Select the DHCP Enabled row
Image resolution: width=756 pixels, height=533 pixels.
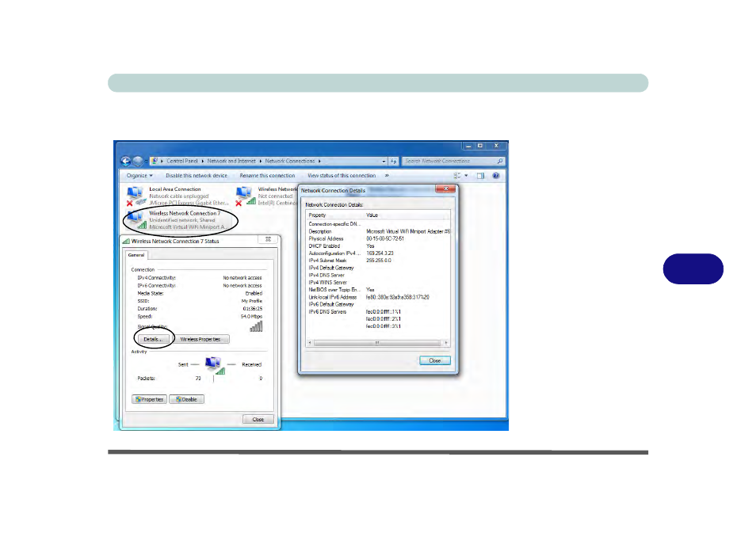tap(379, 246)
